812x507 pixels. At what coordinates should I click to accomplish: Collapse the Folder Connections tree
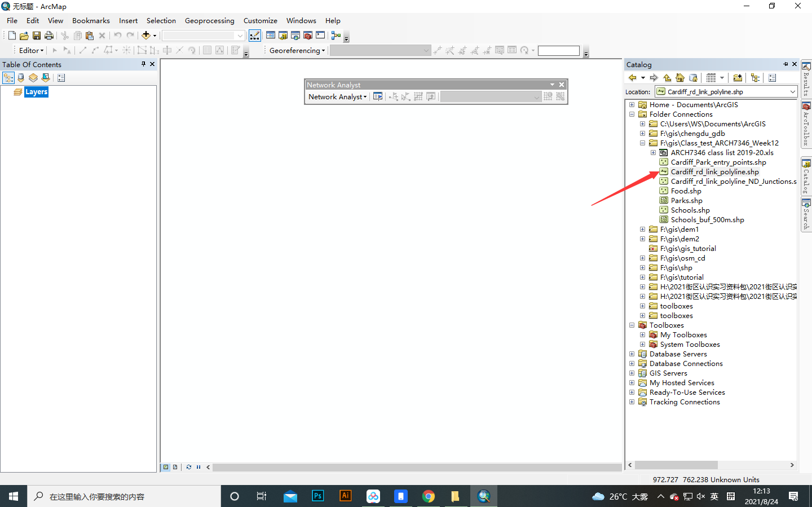click(x=632, y=114)
